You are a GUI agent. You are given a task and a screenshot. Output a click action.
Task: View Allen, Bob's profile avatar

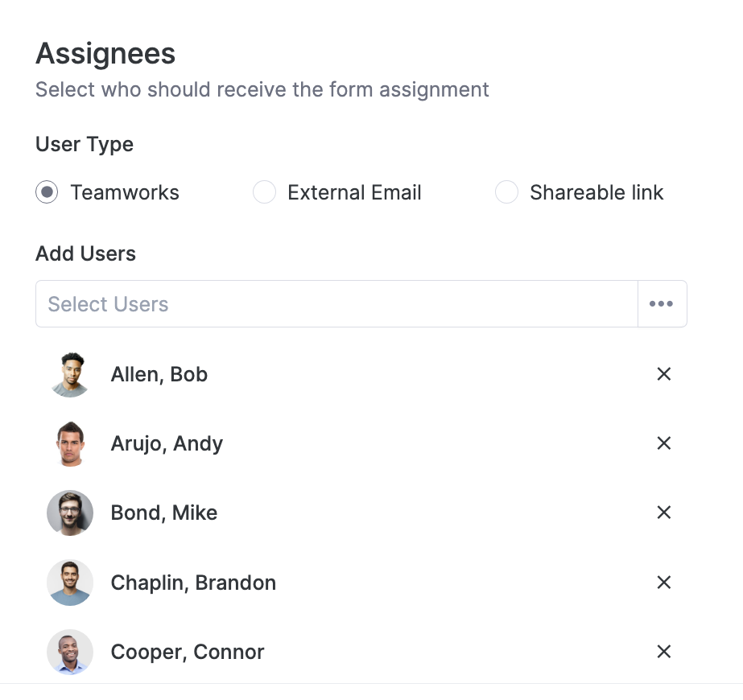coord(70,374)
